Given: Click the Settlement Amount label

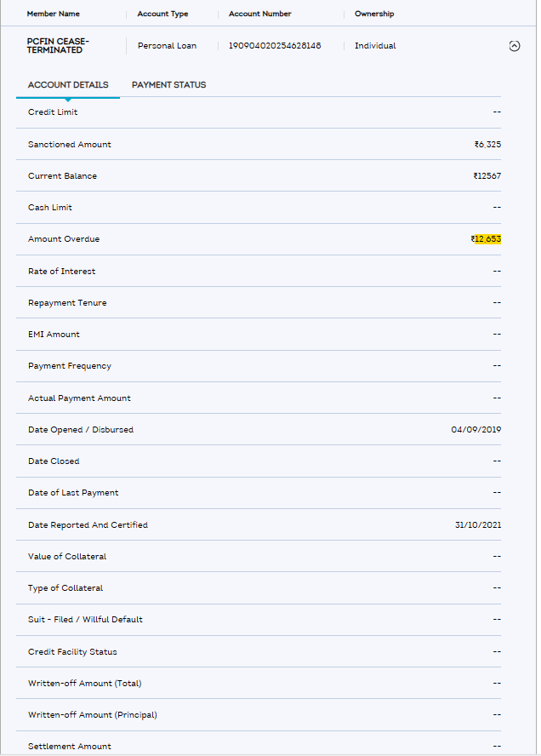Looking at the screenshot, I should click(x=69, y=747).
